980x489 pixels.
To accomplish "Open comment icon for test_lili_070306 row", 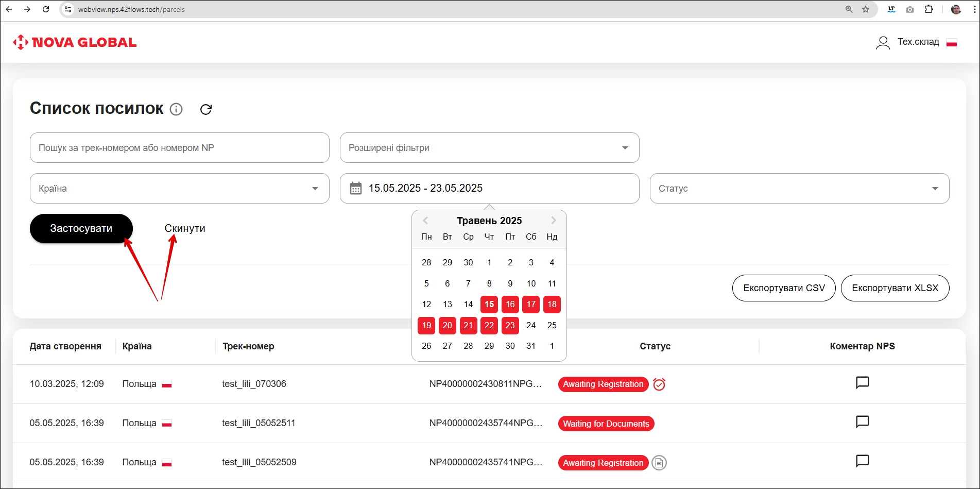I will click(x=862, y=382).
